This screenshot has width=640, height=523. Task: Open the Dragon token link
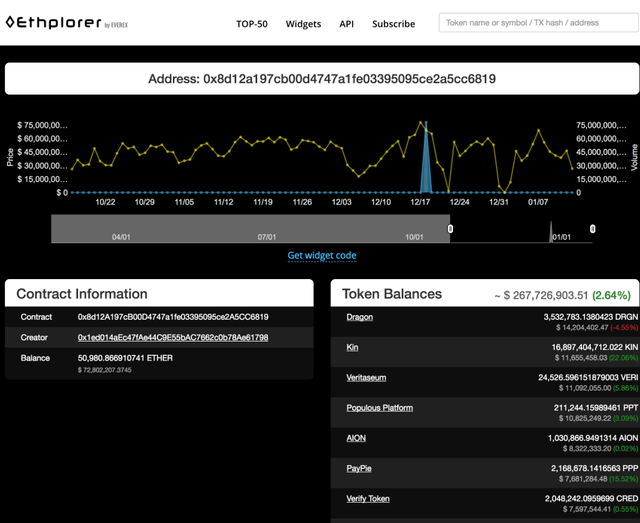tap(360, 317)
